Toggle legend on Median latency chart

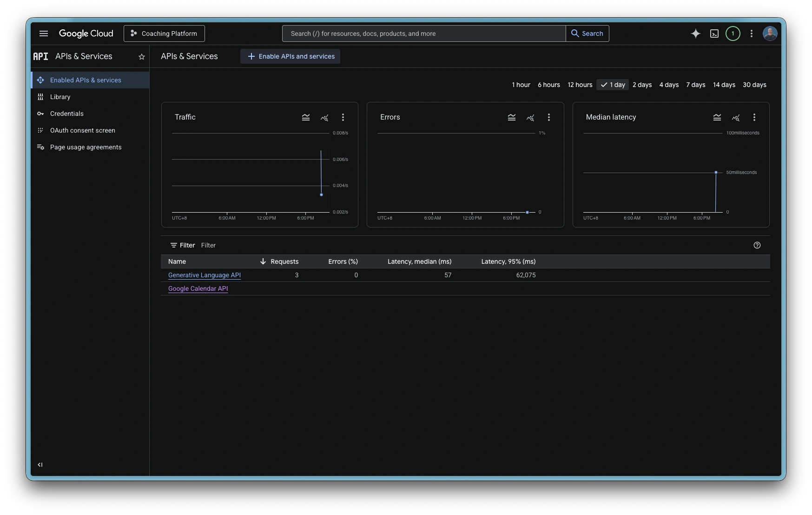[717, 118]
